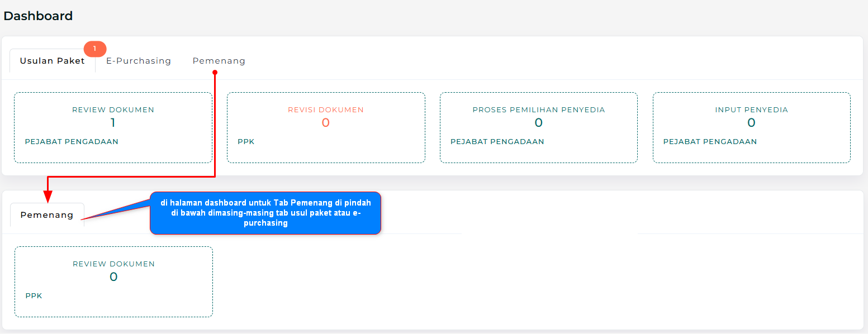Open the Proses Pemilihan Penyedia card

click(x=539, y=127)
